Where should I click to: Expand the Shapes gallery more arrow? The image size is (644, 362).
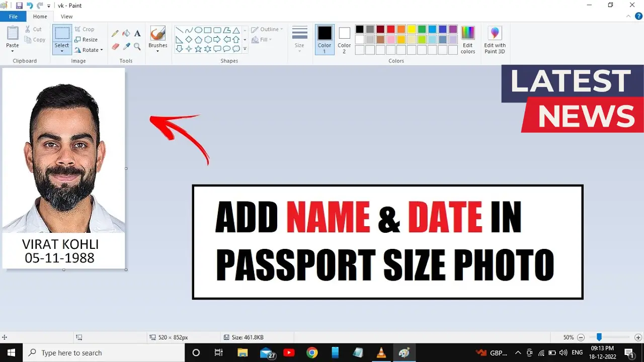pyautogui.click(x=245, y=49)
